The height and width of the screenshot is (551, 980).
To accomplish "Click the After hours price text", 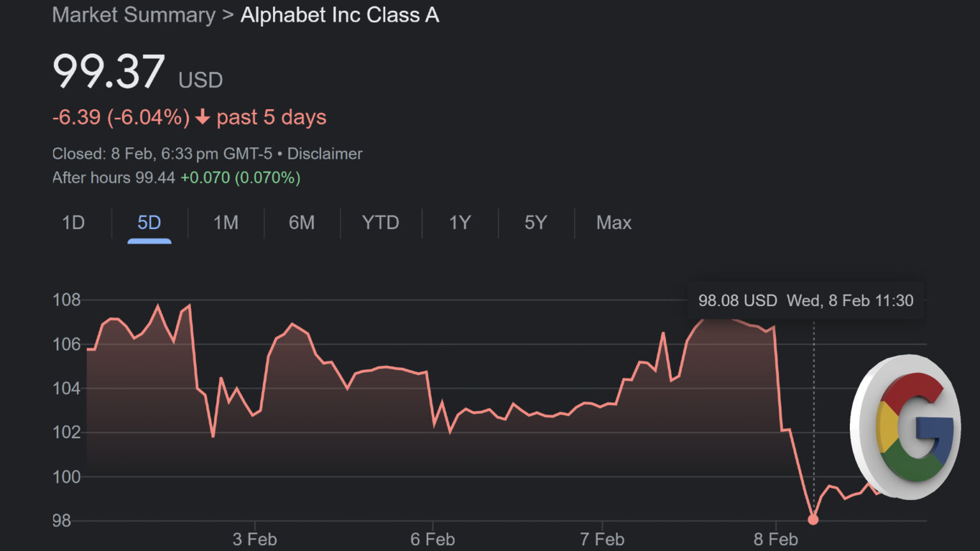I will point(176,177).
